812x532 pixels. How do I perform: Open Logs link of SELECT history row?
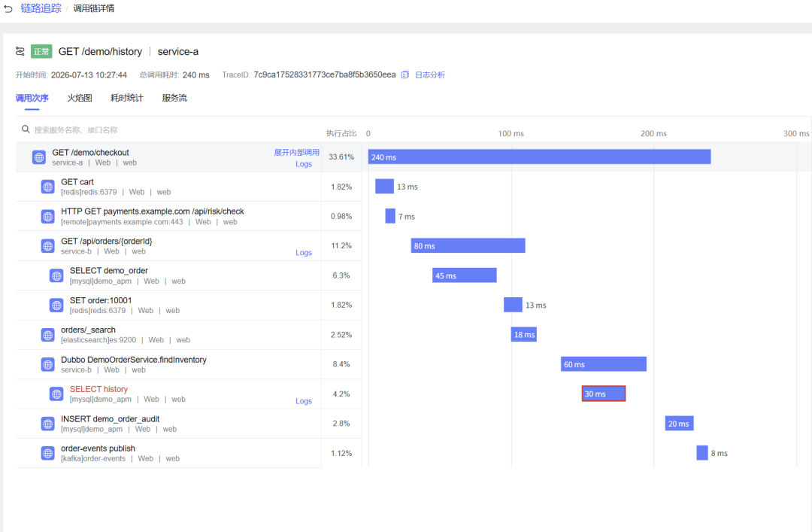click(304, 401)
